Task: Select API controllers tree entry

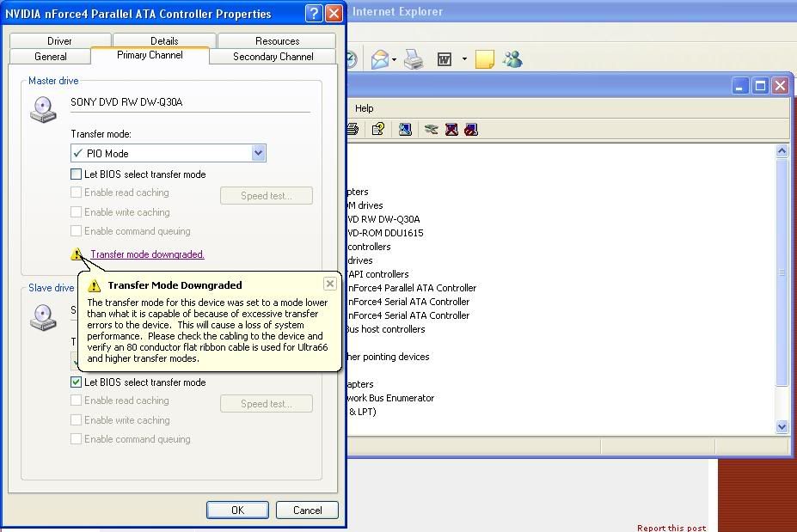Action: point(378,274)
